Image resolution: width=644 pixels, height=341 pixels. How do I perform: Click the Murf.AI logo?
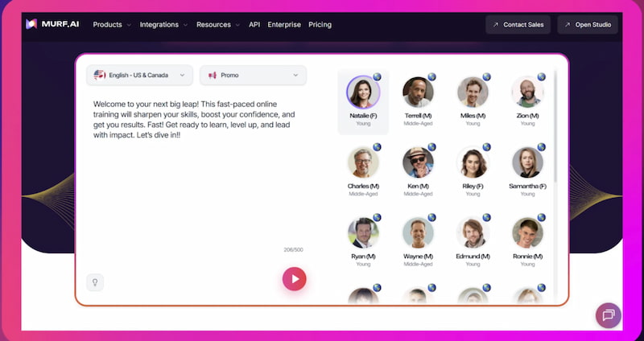(53, 25)
